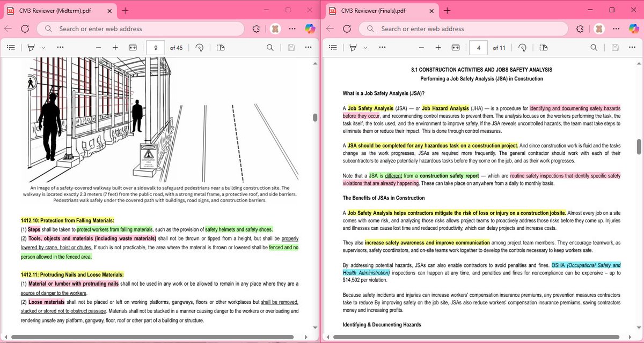Open browser Settings and more in Midterm window

point(292,29)
